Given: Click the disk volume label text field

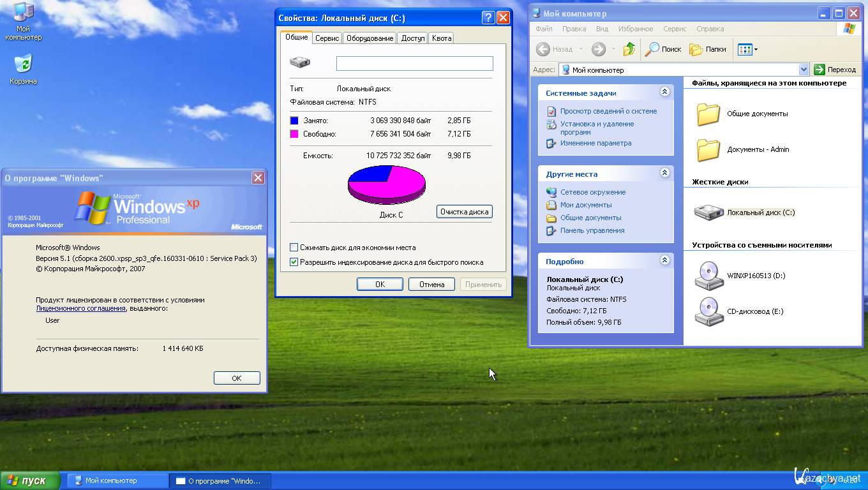Looking at the screenshot, I should click(414, 63).
